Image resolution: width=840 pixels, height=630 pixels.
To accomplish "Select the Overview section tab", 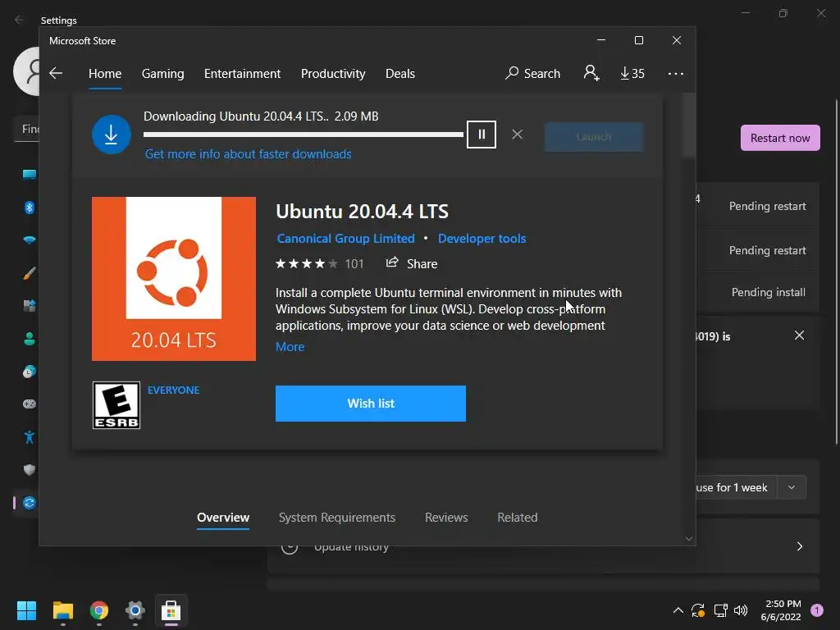I will click(x=223, y=518).
